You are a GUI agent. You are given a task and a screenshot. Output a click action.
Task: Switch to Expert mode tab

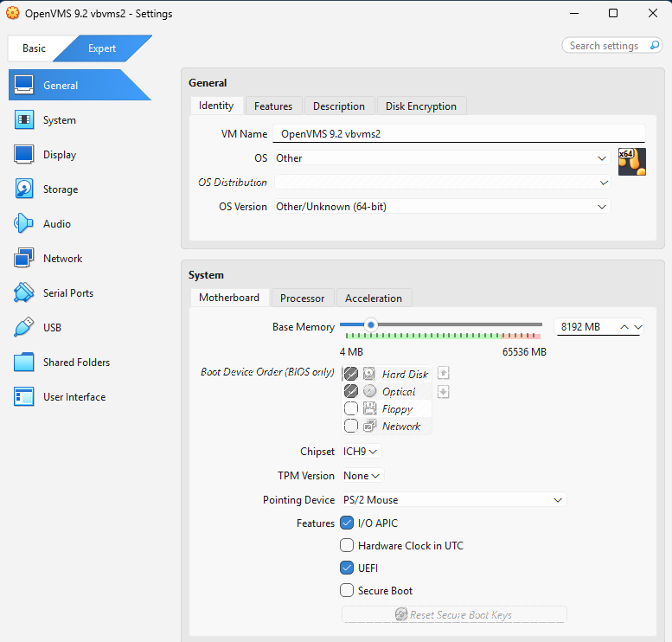(102, 48)
